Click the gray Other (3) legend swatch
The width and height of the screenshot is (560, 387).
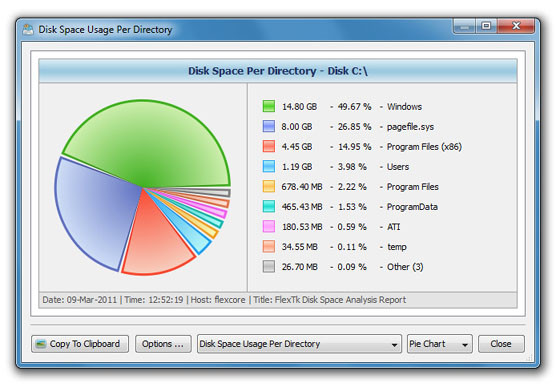[269, 266]
